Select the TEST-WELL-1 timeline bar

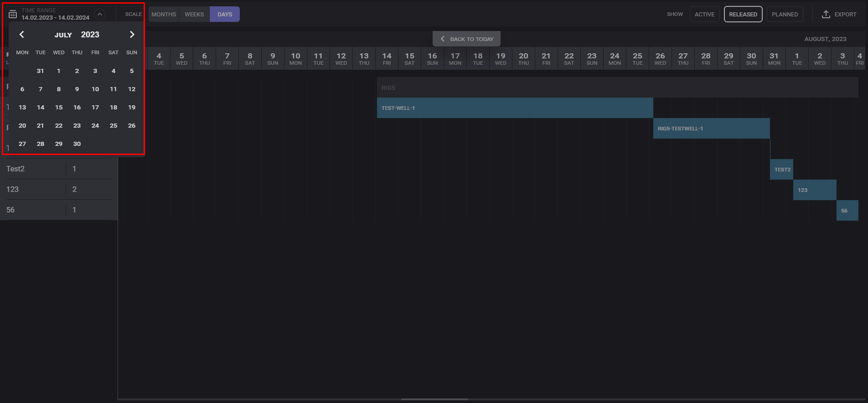click(515, 108)
